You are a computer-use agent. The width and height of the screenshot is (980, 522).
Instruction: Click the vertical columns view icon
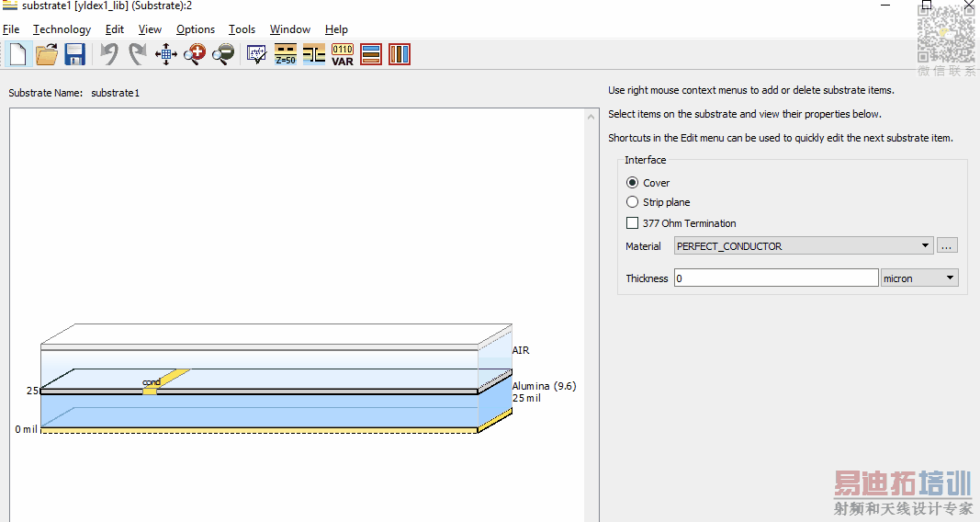tap(400, 54)
